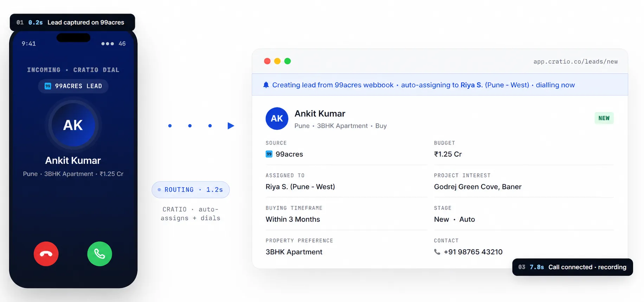This screenshot has width=644, height=302.
Task: Click the URL app.cratio.co/leads/new
Action: [x=575, y=62]
